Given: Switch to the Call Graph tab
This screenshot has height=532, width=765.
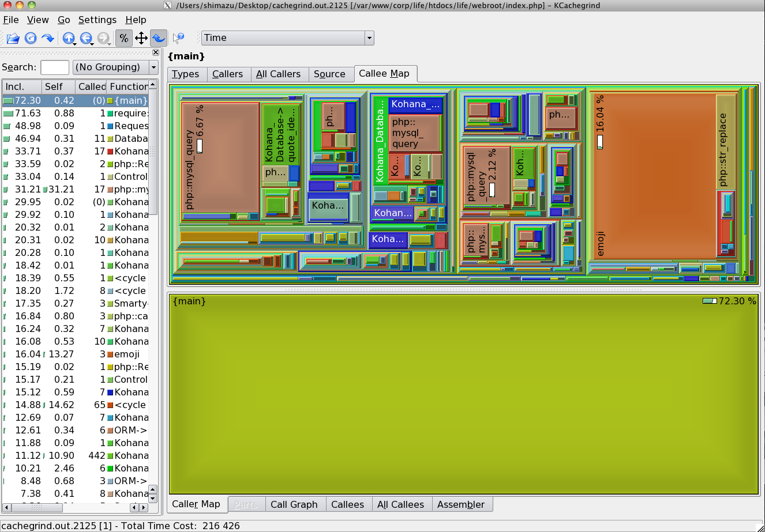Looking at the screenshot, I should (294, 504).
